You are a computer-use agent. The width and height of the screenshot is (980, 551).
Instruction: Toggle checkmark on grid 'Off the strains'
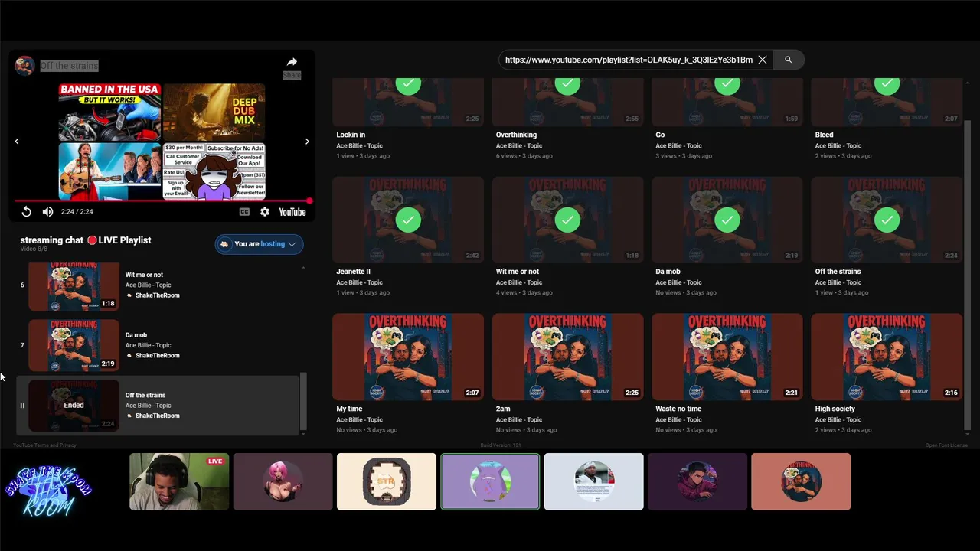[x=887, y=220]
